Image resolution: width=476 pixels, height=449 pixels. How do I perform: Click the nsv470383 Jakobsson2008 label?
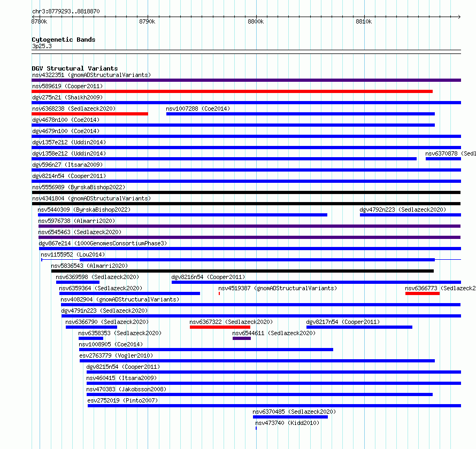[x=126, y=389]
